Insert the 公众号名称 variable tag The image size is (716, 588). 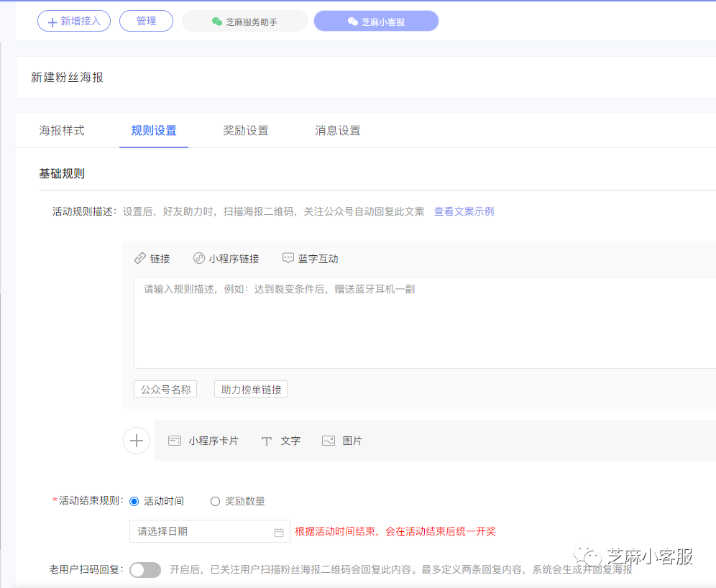point(165,390)
